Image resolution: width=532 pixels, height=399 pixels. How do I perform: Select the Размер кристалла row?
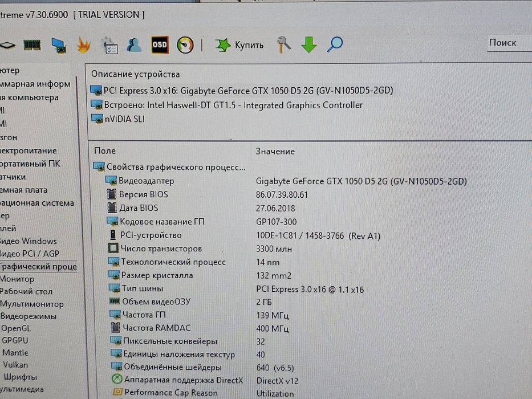point(200,275)
